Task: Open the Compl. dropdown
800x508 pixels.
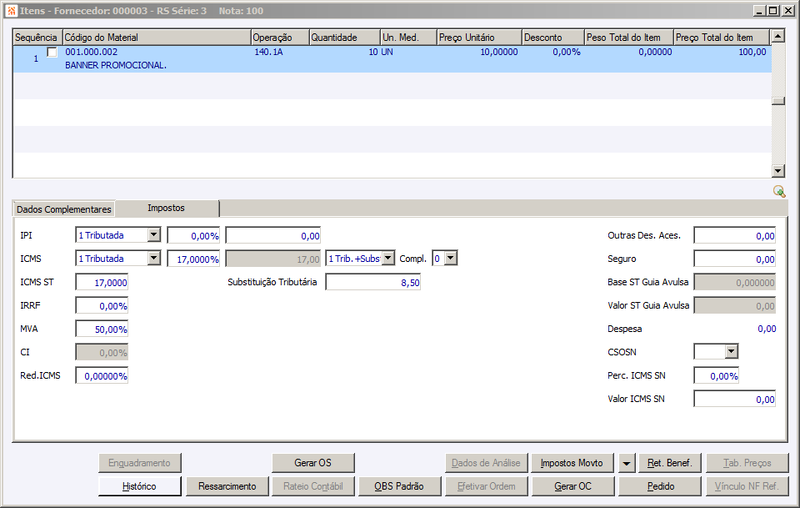Action: pyautogui.click(x=451, y=259)
